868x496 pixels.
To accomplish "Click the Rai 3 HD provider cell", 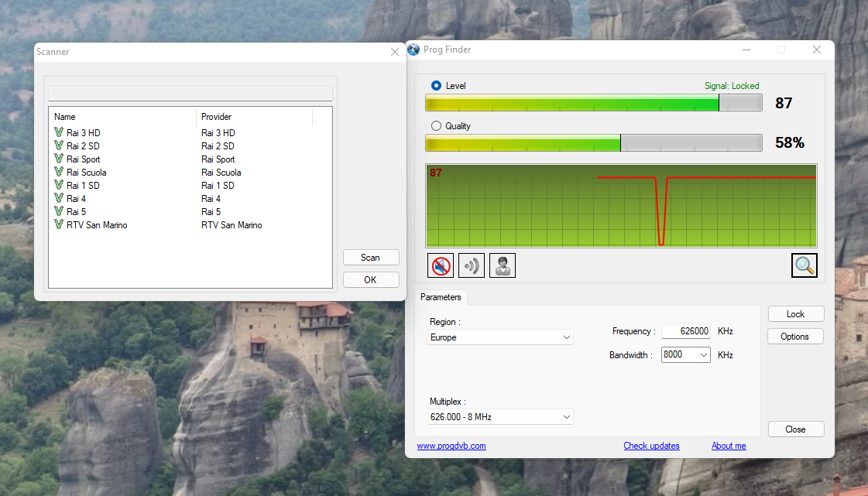I will [x=218, y=133].
